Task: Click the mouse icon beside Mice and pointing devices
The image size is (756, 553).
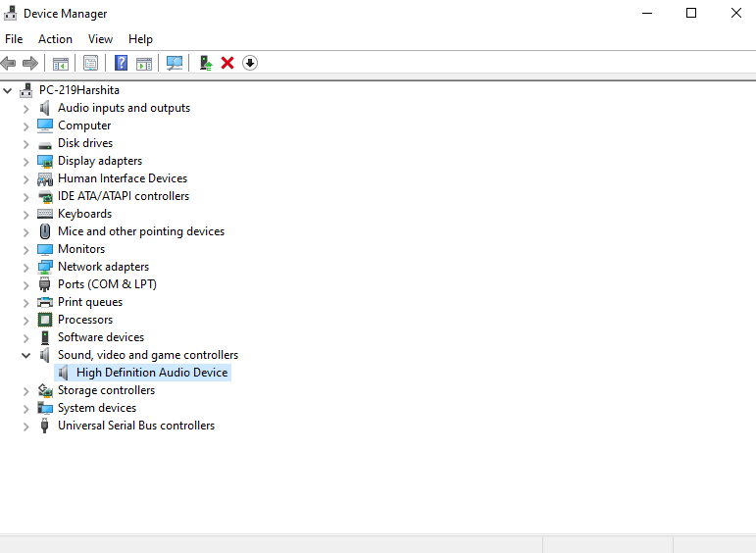Action: (45, 231)
